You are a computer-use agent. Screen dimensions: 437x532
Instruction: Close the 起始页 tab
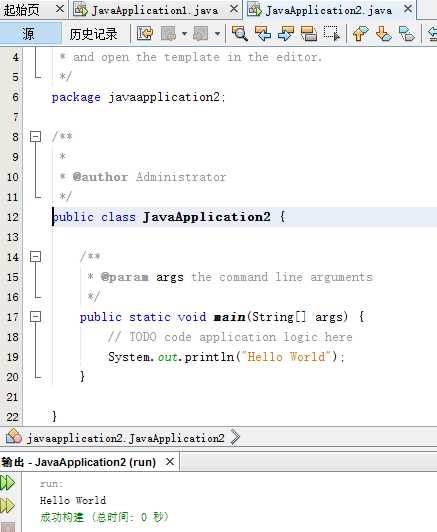tap(60, 9)
